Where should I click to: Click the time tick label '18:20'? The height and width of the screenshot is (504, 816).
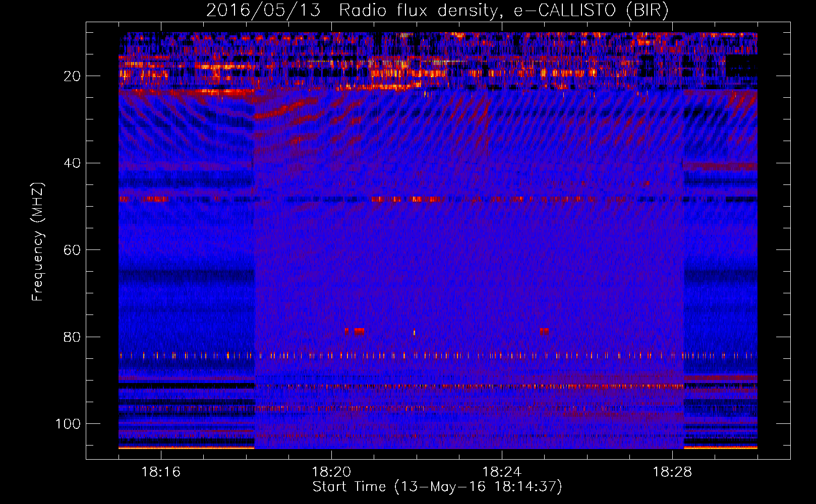331,472
